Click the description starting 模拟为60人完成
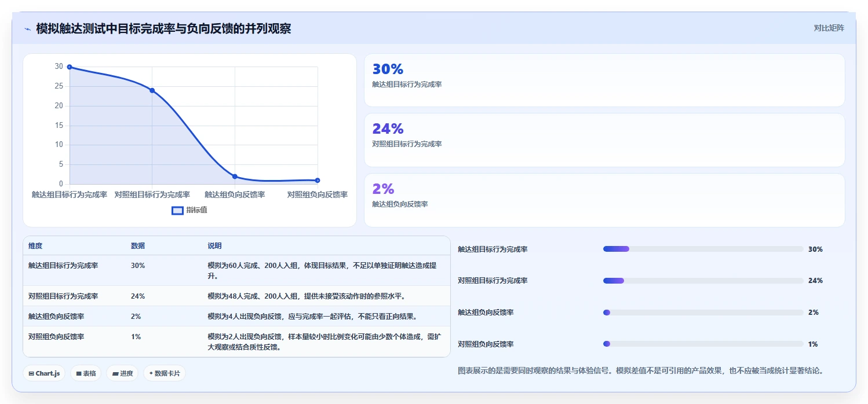This screenshot has height=404, width=868. (322, 270)
